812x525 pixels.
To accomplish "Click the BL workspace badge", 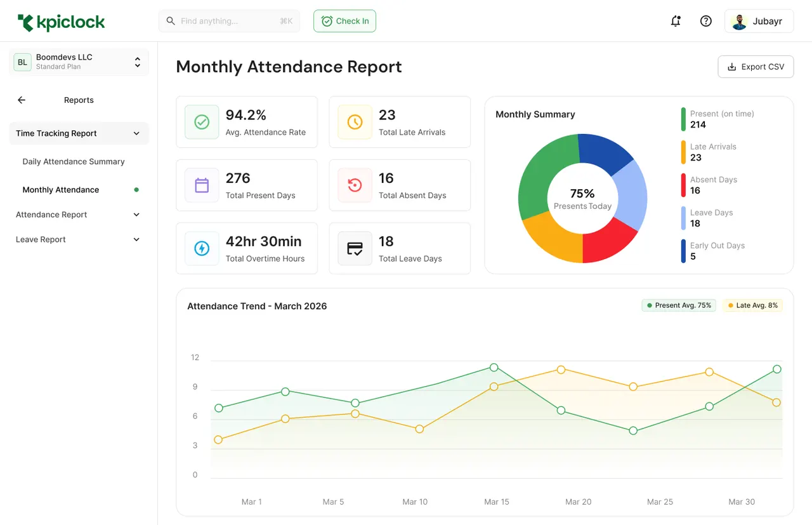I will pyautogui.click(x=22, y=62).
